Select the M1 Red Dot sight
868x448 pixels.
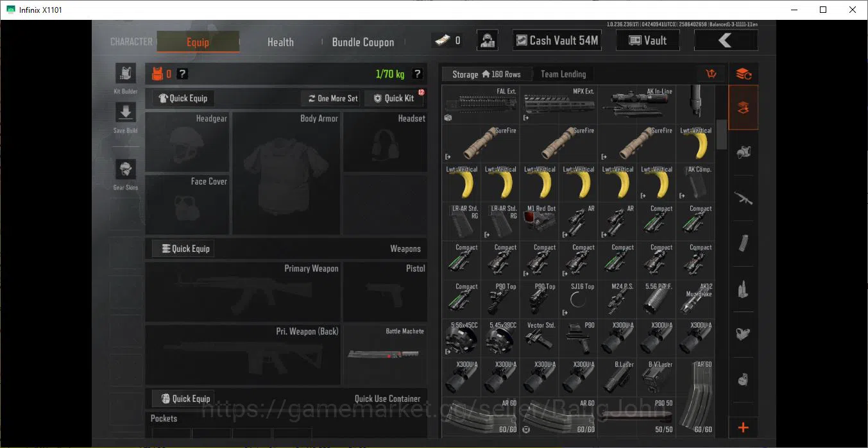[540, 222]
